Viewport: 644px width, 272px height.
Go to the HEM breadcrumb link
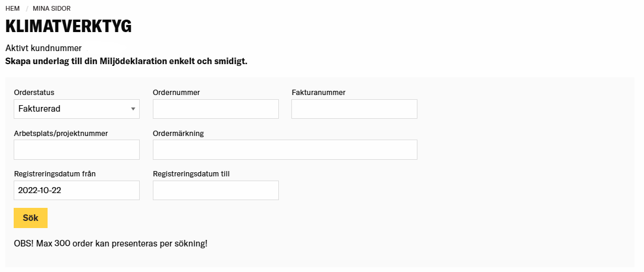[12, 9]
